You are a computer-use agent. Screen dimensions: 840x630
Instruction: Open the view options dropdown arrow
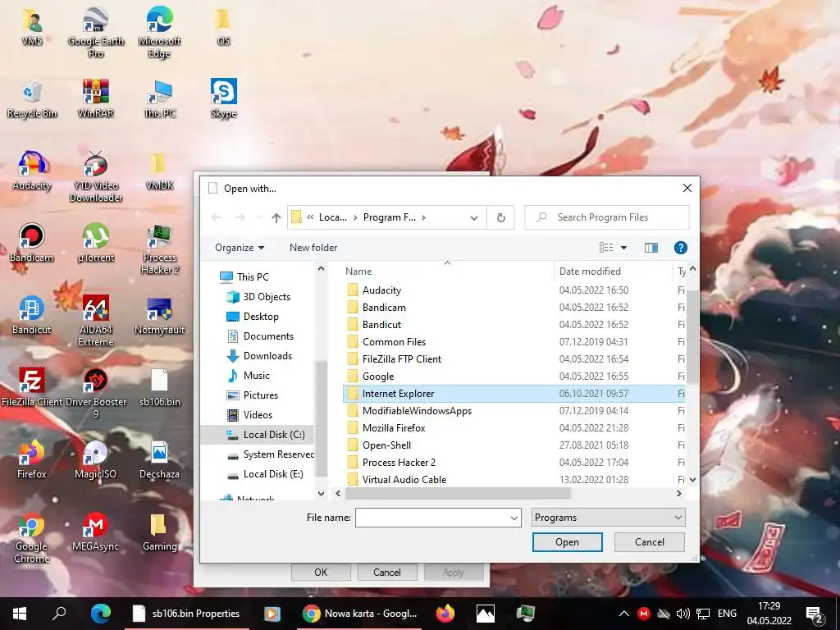point(623,248)
